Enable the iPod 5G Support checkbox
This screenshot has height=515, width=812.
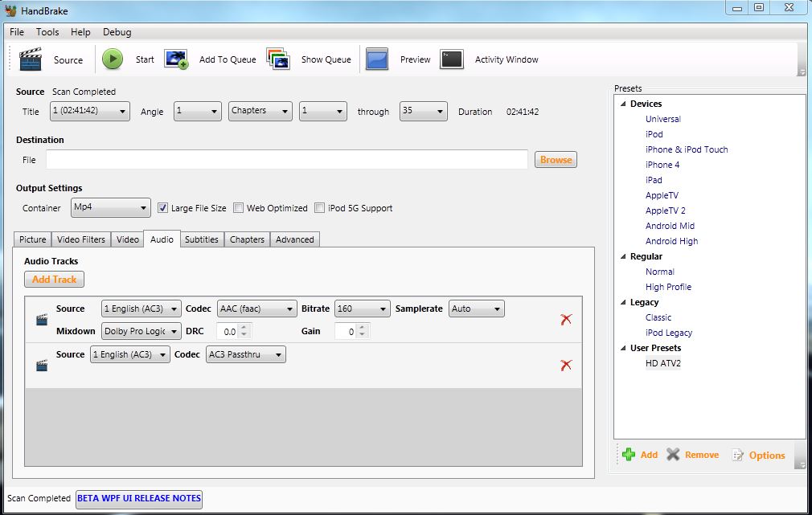coord(319,208)
